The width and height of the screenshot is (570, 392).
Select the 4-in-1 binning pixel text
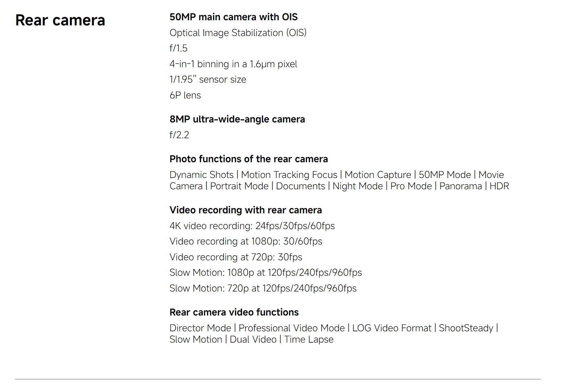233,64
